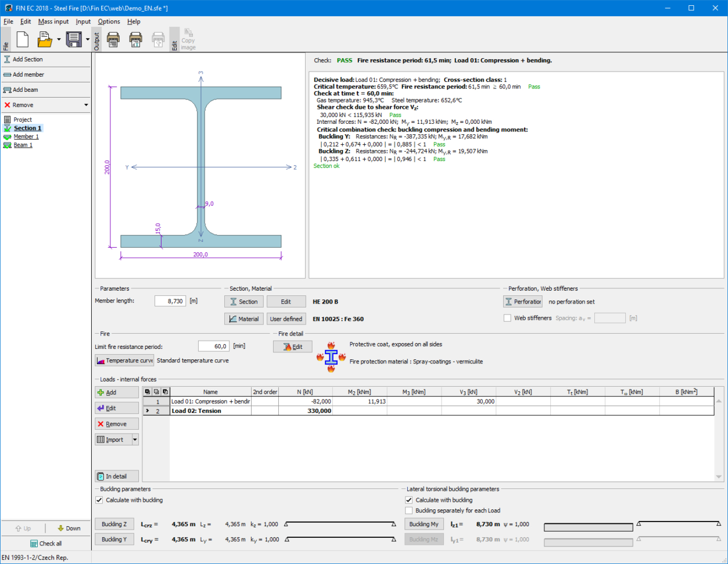Open the Remove dropdown in the left sidebar
728x564 pixels.
(85, 104)
